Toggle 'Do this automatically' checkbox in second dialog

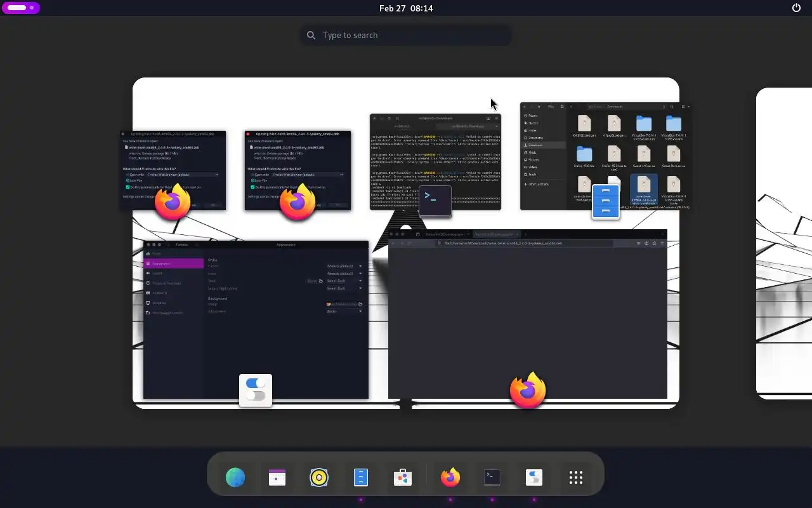point(253,187)
